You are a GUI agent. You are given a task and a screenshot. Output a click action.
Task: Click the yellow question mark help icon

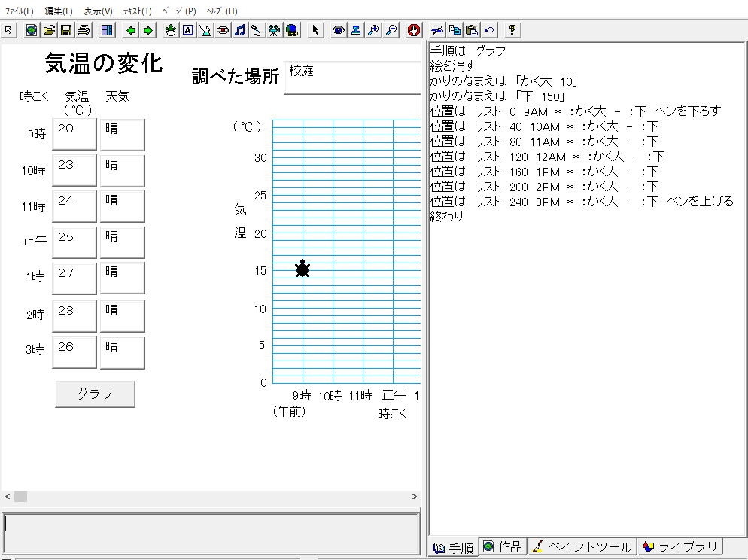tap(512, 30)
